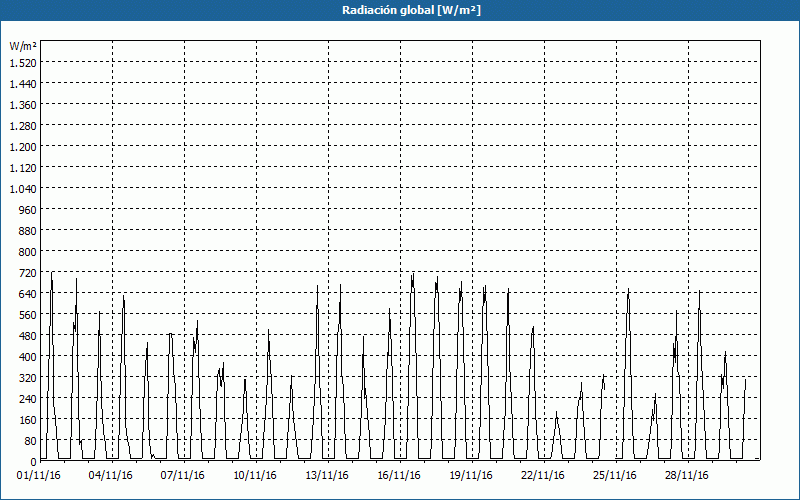Image resolution: width=800 pixels, height=500 pixels.
Task: Click the 880 y-axis value
Action: click(x=27, y=231)
